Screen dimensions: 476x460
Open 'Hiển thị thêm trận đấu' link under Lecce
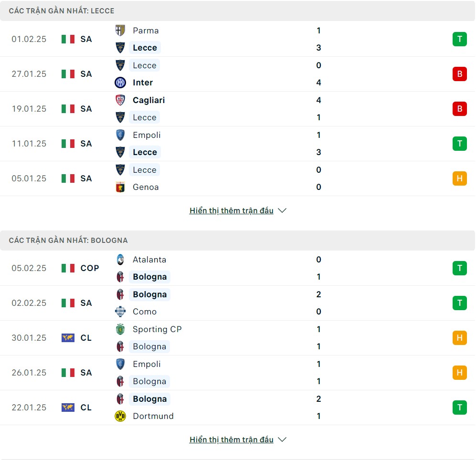pos(232,210)
